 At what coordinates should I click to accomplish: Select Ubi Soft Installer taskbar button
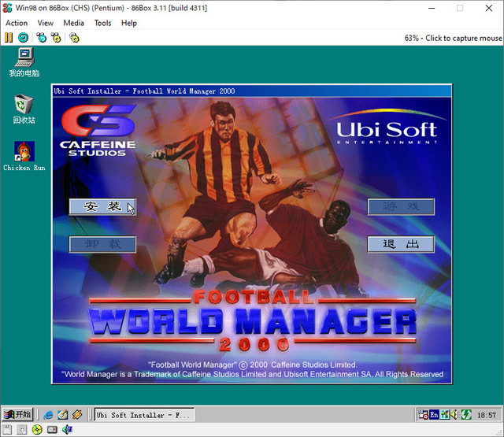[x=144, y=415]
